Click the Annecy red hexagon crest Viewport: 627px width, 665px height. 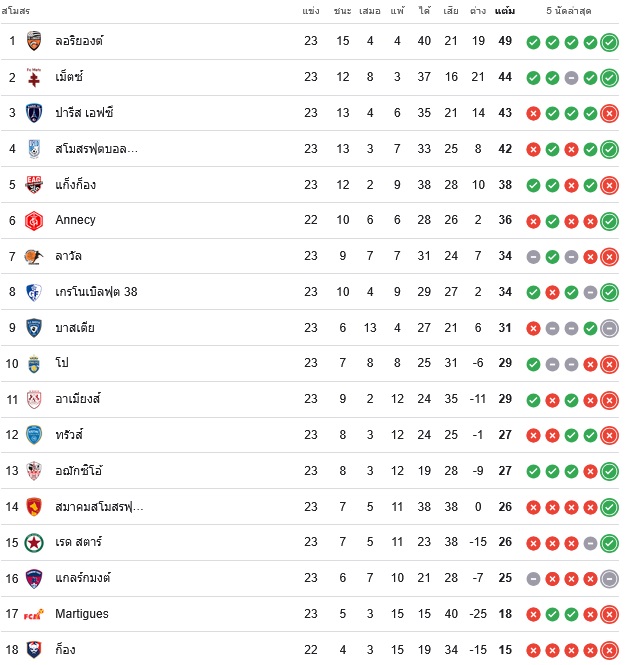[34, 221]
